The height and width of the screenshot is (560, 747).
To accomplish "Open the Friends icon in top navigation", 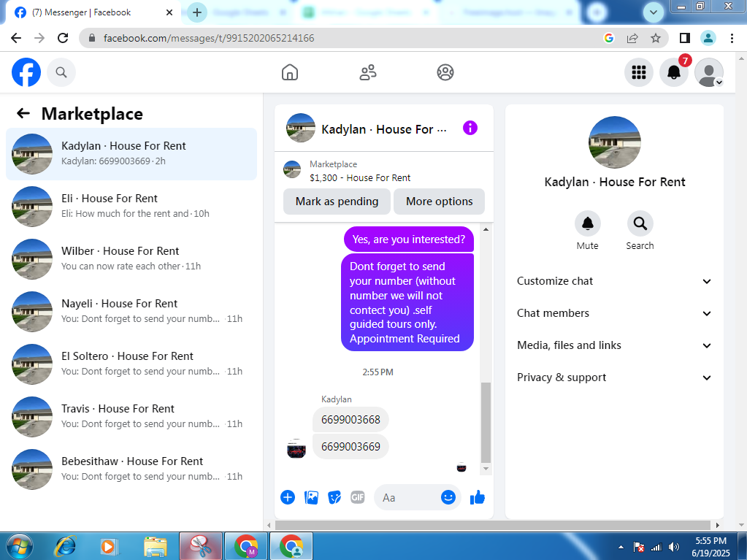I will point(368,72).
